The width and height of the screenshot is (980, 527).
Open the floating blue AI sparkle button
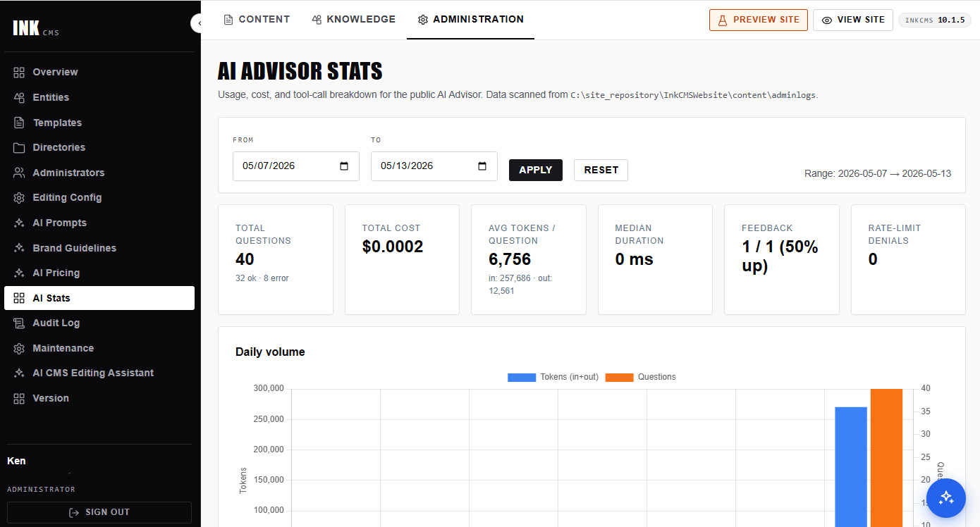tap(946, 497)
